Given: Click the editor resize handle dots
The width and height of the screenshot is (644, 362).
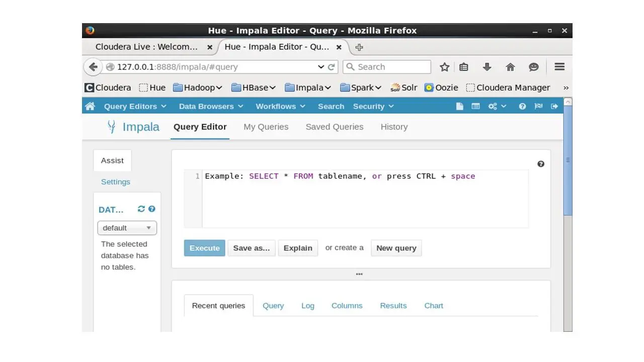Looking at the screenshot, I should click(x=359, y=274).
